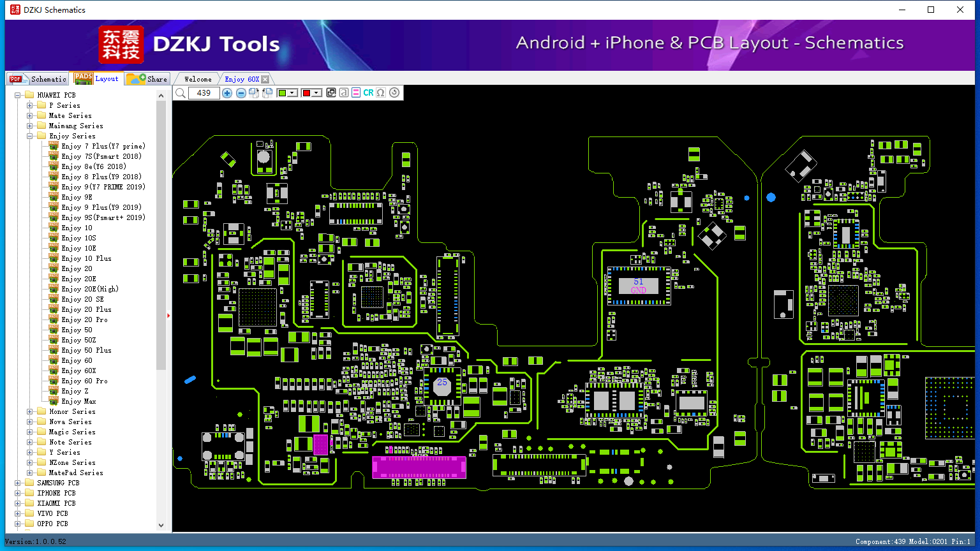
Task: Expand the Nova Series folder
Action: point(29,422)
